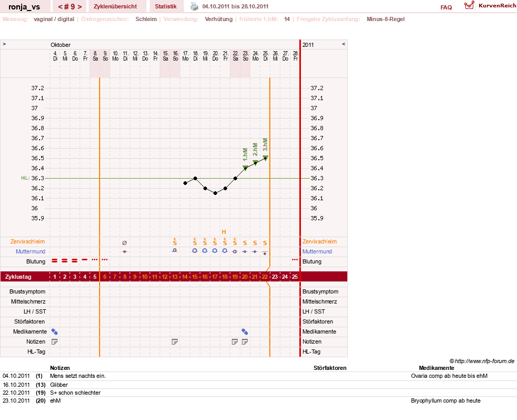Click the right Zervixschleim row label
517x420 pixels.
tap(319, 241)
